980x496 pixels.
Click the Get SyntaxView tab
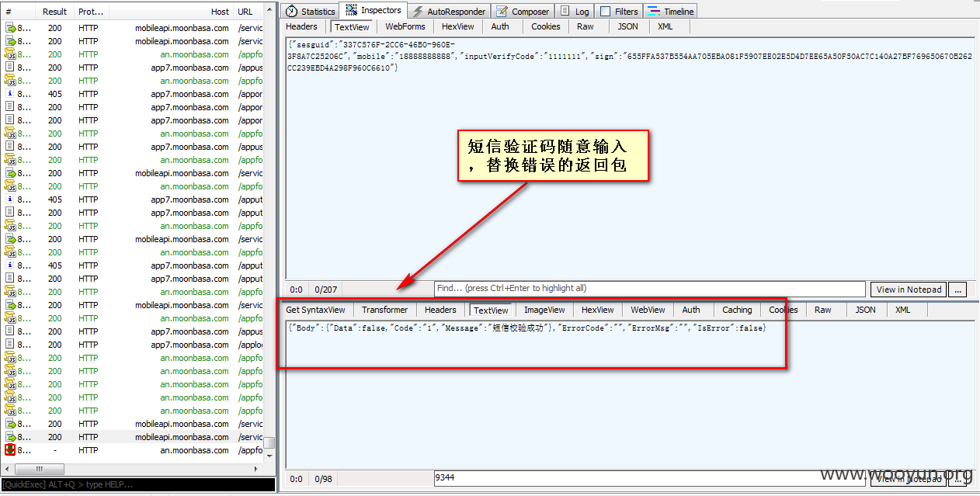click(x=315, y=310)
